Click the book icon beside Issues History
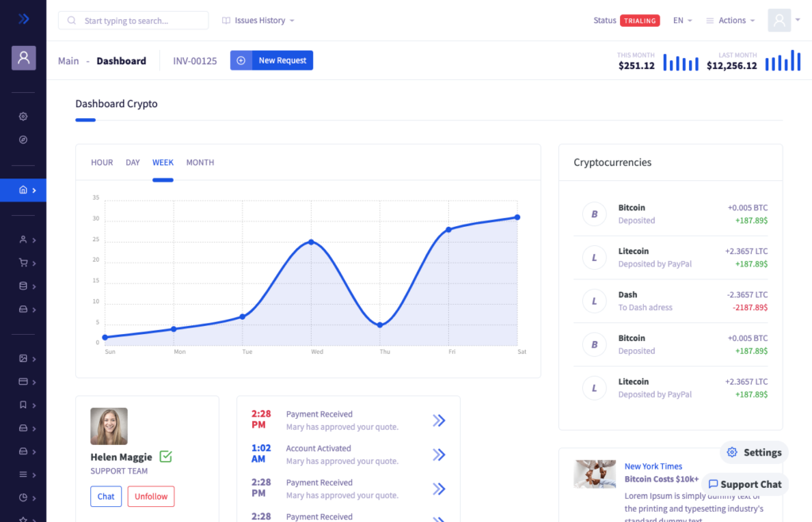The image size is (812, 522). tap(226, 21)
